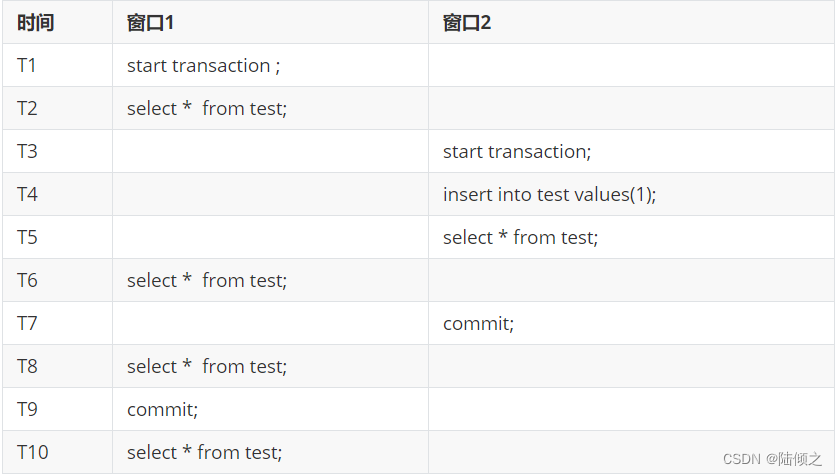Click the select statement in row T8
The width and height of the screenshot is (838, 475).
(207, 367)
